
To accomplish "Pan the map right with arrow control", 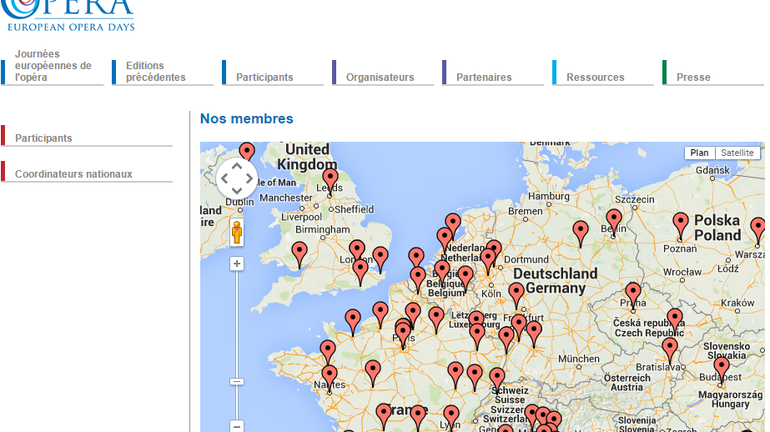I will pos(250,180).
